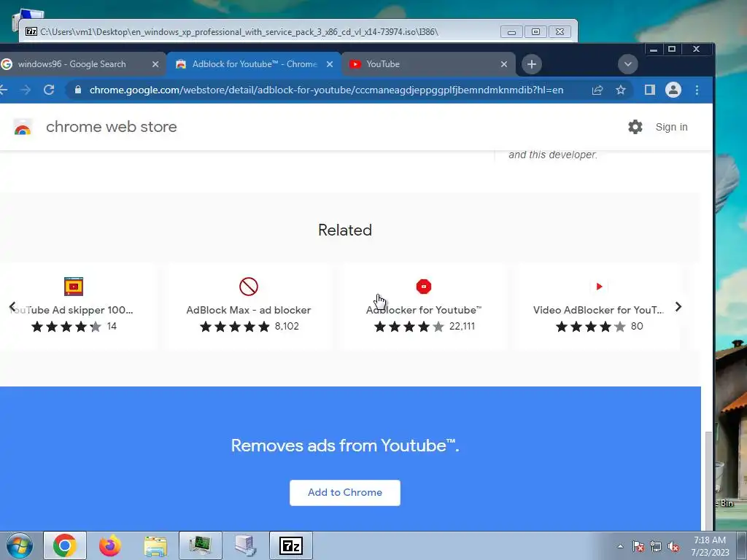Bookmark this page with the star icon
Viewport: 747px width, 560px height.
[x=620, y=90]
